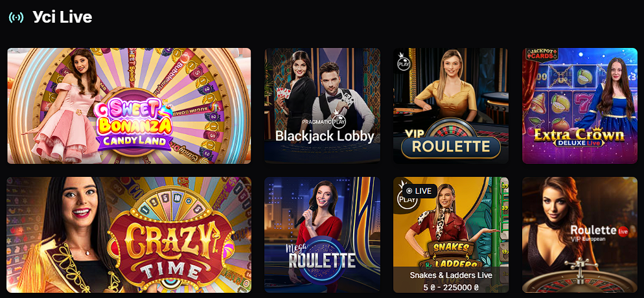Launch the Blackjack Lobby game
This screenshot has height=298, width=644.
[323, 106]
